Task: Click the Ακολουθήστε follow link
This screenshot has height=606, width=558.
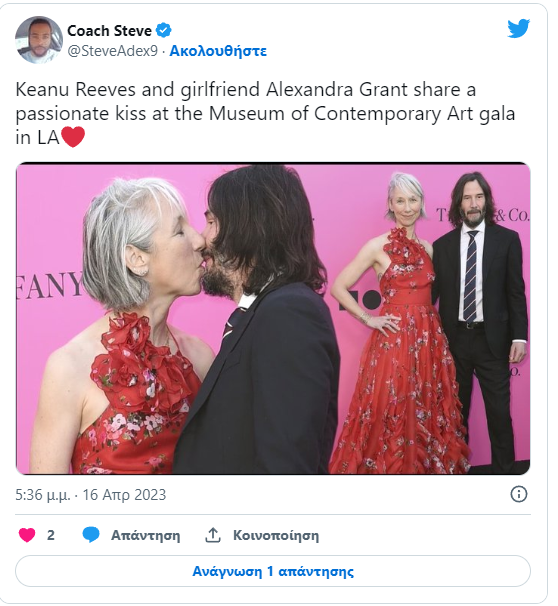Action: [218, 51]
